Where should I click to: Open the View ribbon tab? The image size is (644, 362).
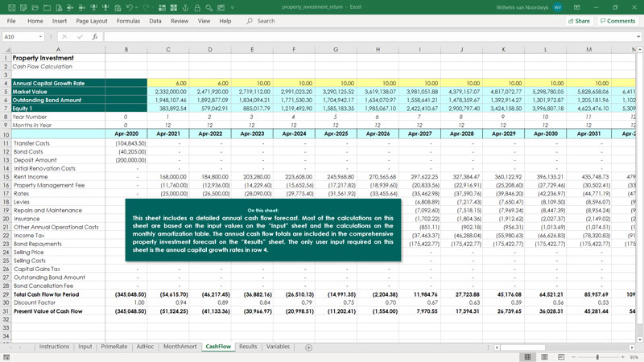click(204, 21)
